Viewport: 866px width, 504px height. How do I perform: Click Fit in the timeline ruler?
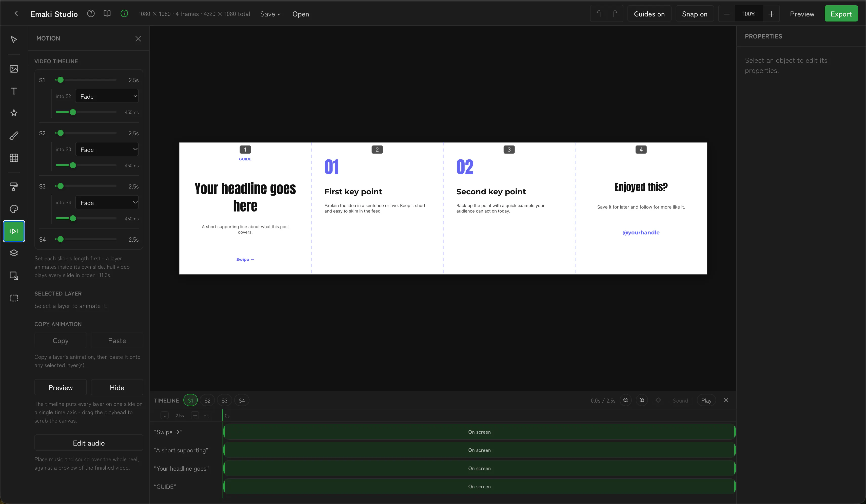206,416
